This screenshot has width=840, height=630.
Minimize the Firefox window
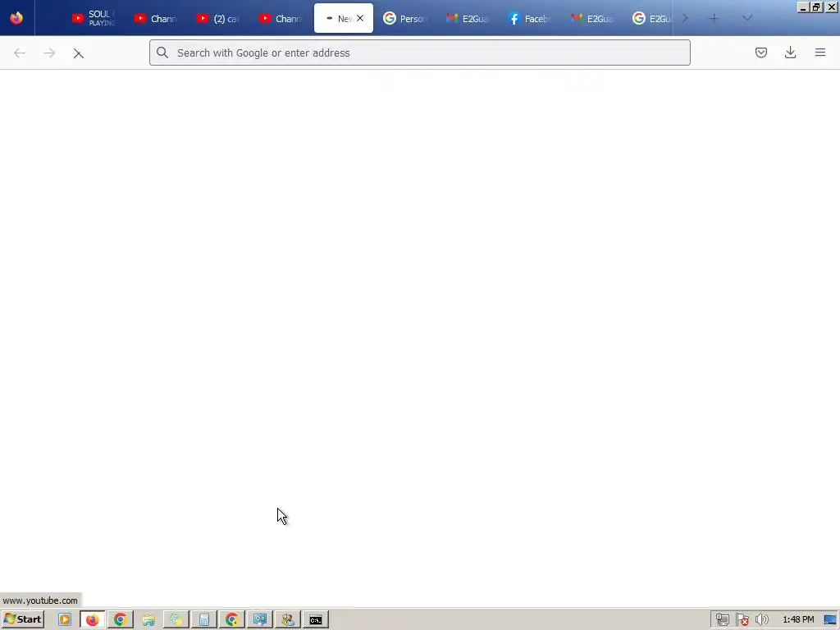pyautogui.click(x=802, y=7)
